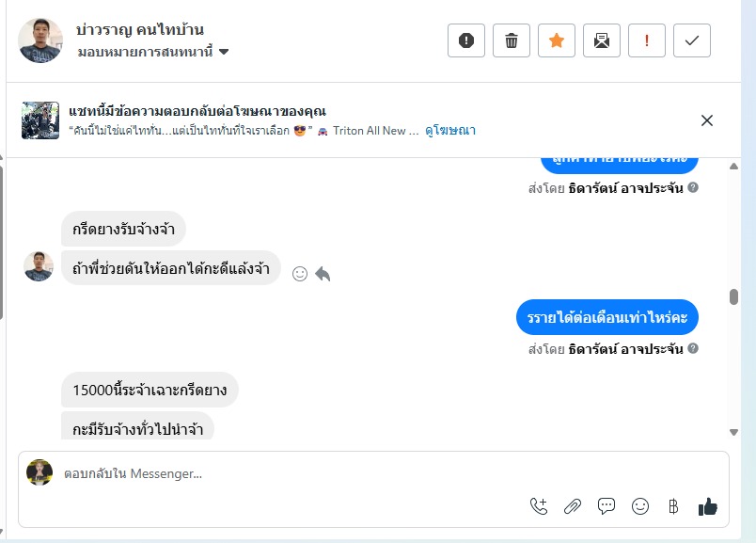The image size is (756, 543).
Task: Open the มอบหมายการสนทนานี้ assignment dropdown
Action: (154, 52)
